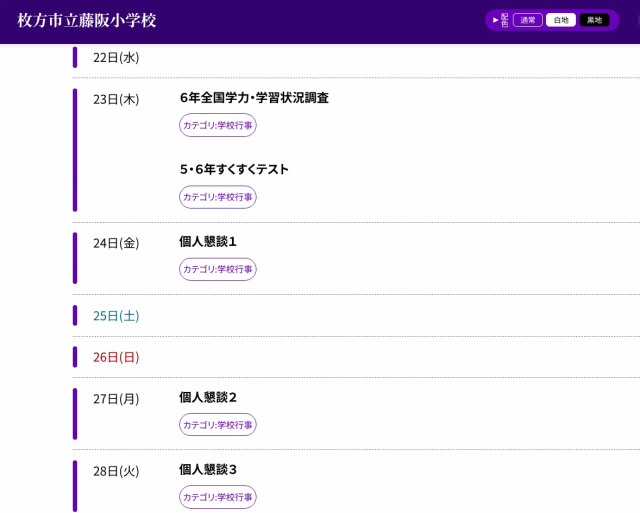Image resolution: width=640 pixels, height=513 pixels.
Task: Switch to the 白地 white background scheme
Action: pyautogui.click(x=561, y=20)
